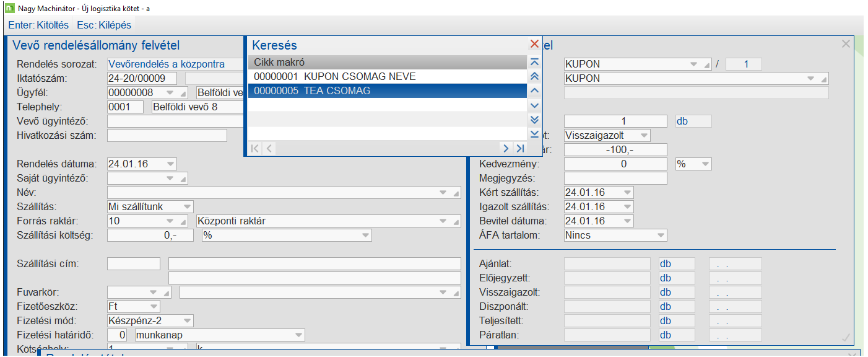Move up one row in the search list
Screen dimensions: 868x357
535,90
